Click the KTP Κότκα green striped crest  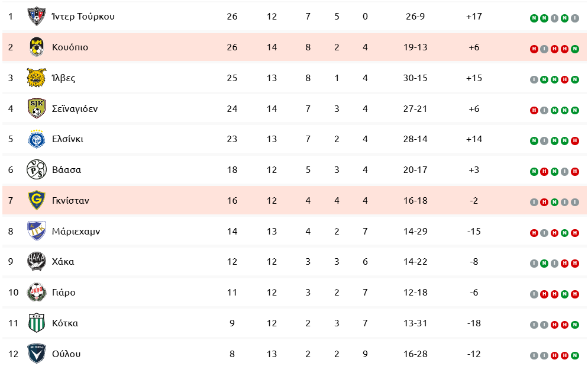(x=37, y=323)
